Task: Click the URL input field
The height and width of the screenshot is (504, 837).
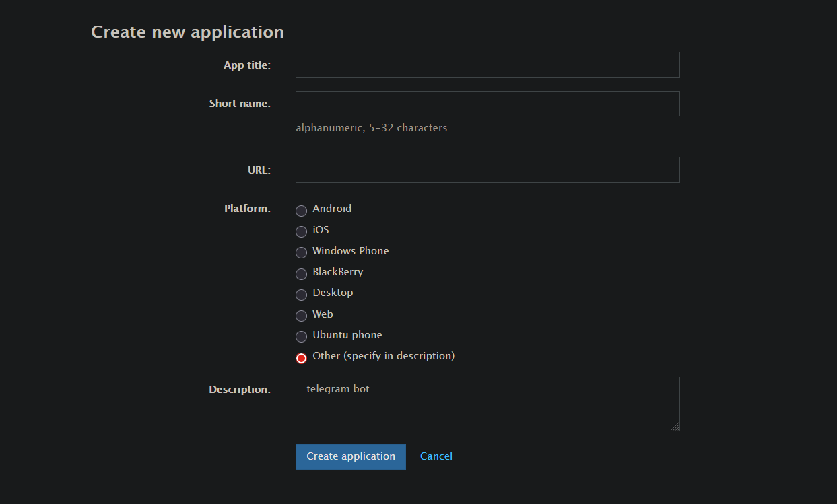Action: point(488,170)
